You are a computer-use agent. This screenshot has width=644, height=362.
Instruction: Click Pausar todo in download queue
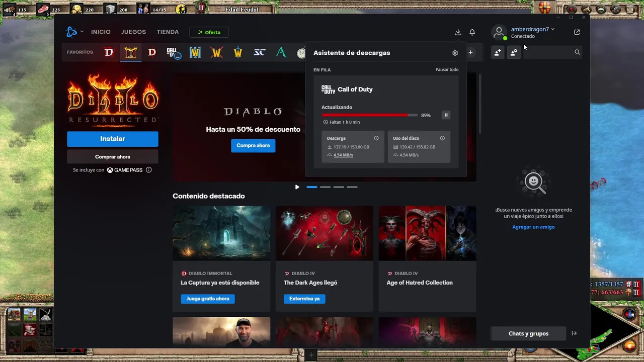pos(447,69)
